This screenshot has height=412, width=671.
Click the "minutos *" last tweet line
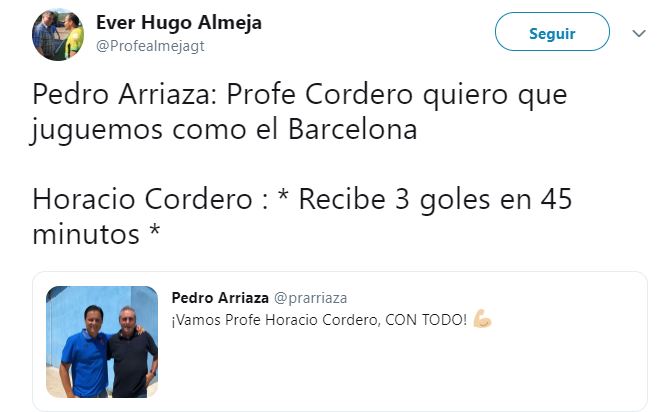(96, 234)
